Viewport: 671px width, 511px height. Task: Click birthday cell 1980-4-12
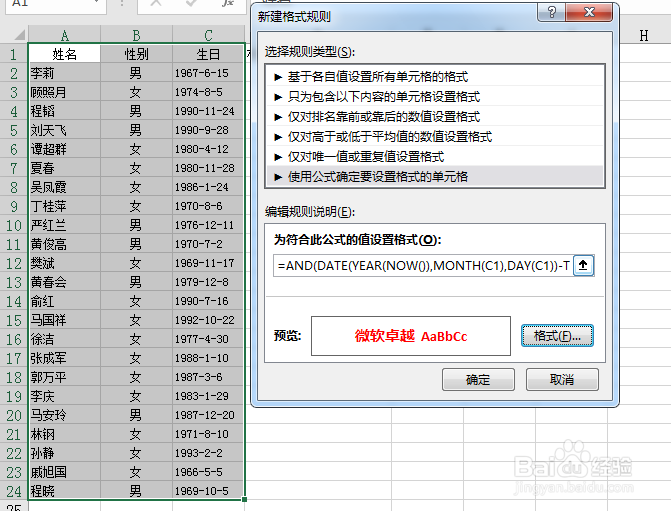click(208, 149)
